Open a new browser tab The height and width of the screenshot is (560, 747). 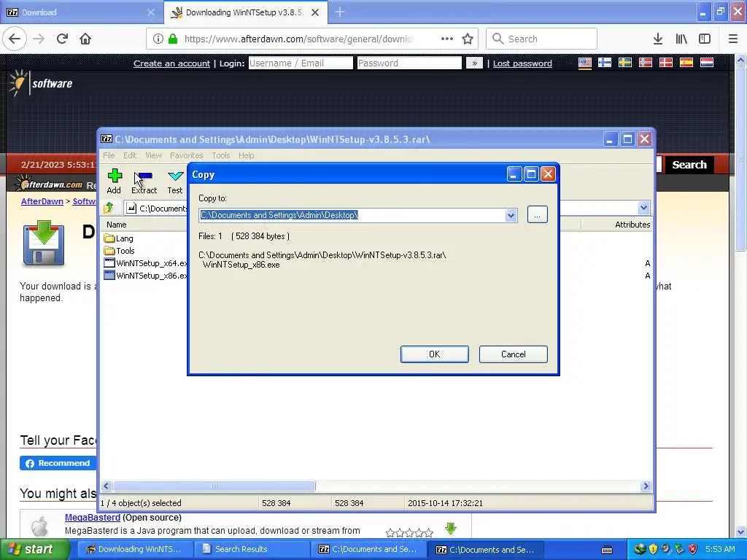click(340, 12)
